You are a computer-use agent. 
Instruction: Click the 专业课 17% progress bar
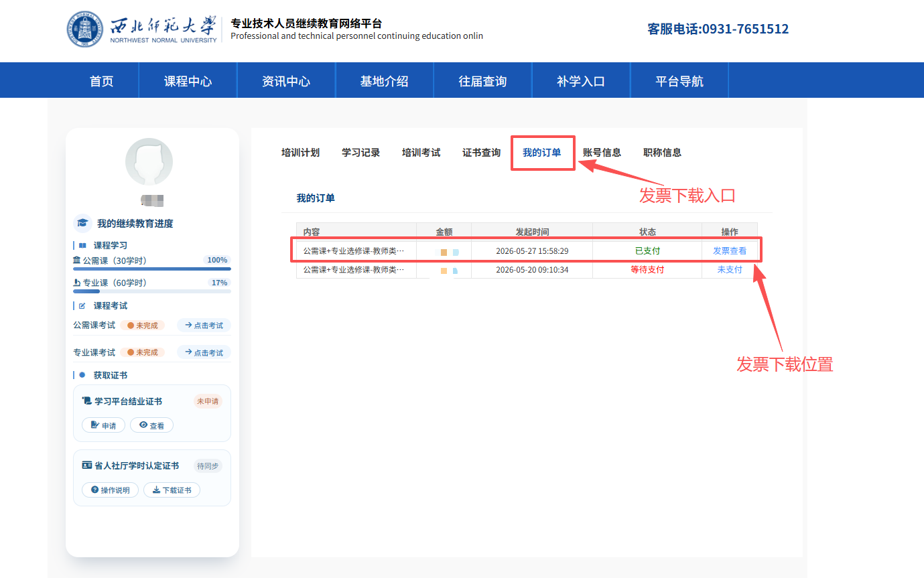coord(152,291)
